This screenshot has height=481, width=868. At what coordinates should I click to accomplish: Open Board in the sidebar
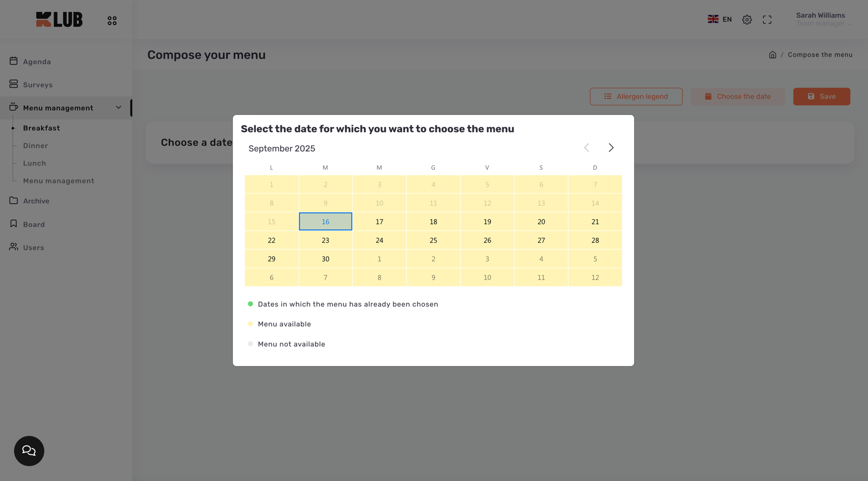click(34, 224)
